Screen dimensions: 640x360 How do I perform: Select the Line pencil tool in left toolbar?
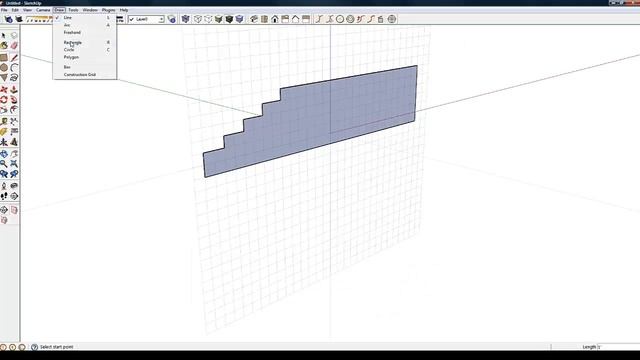[14, 58]
